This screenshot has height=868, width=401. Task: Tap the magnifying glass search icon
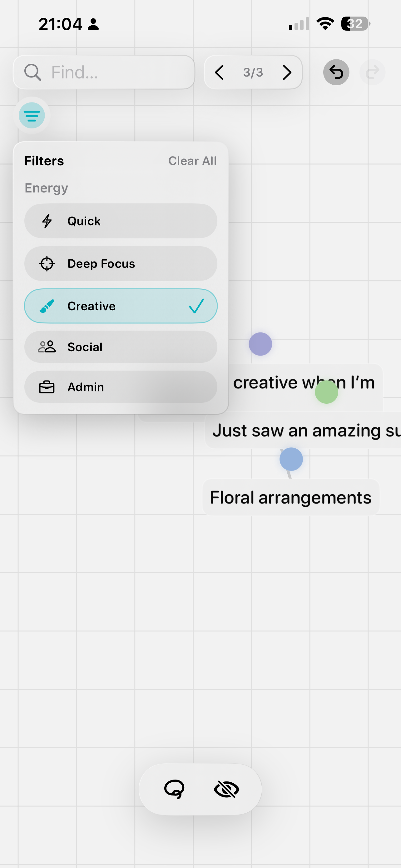point(33,72)
